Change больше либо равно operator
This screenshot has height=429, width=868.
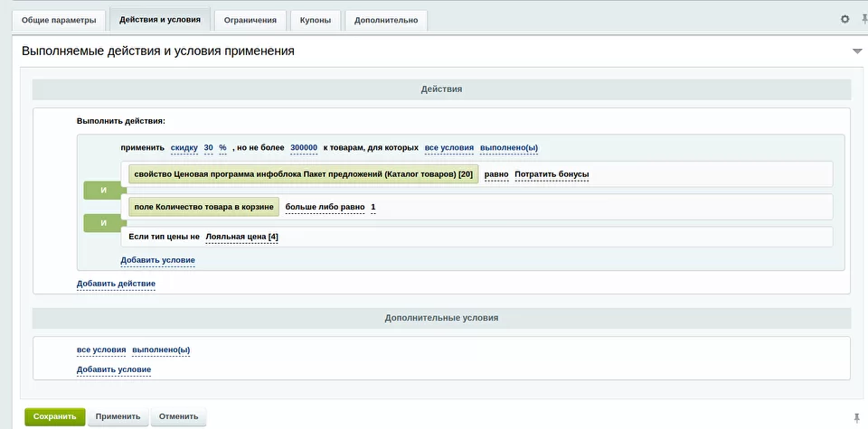(325, 208)
